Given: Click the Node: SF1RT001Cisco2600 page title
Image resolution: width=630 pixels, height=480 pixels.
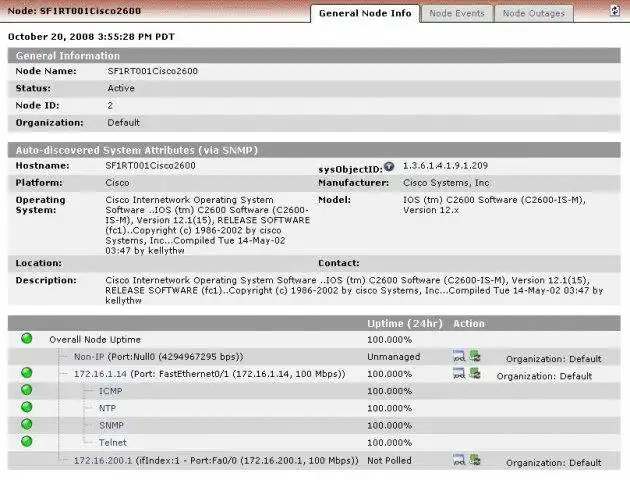Looking at the screenshot, I should tap(74, 11).
